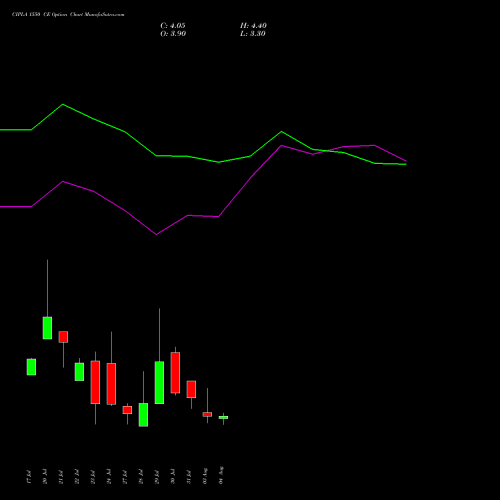Click the red candle above 23 Jul
Viewport: 500px width, 500px height.
click(95, 382)
